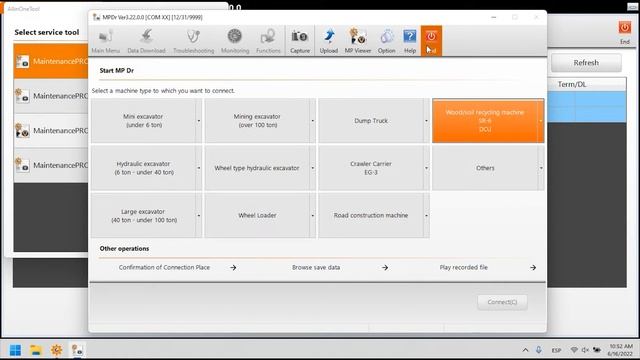Screen dimensions: 640x360
Task: Open the Wi-Fi network tray icon
Action: click(x=574, y=350)
